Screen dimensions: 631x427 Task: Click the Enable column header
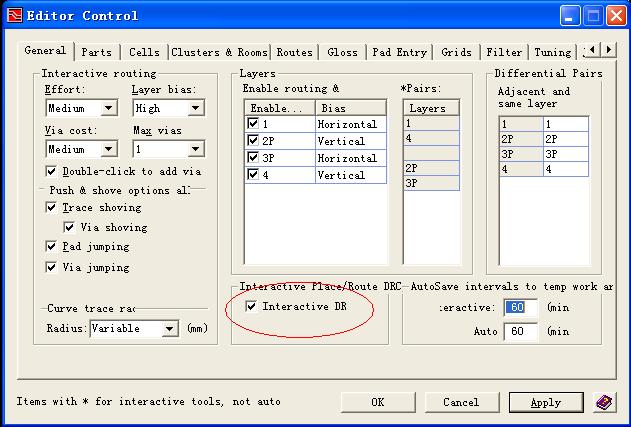tap(280, 108)
